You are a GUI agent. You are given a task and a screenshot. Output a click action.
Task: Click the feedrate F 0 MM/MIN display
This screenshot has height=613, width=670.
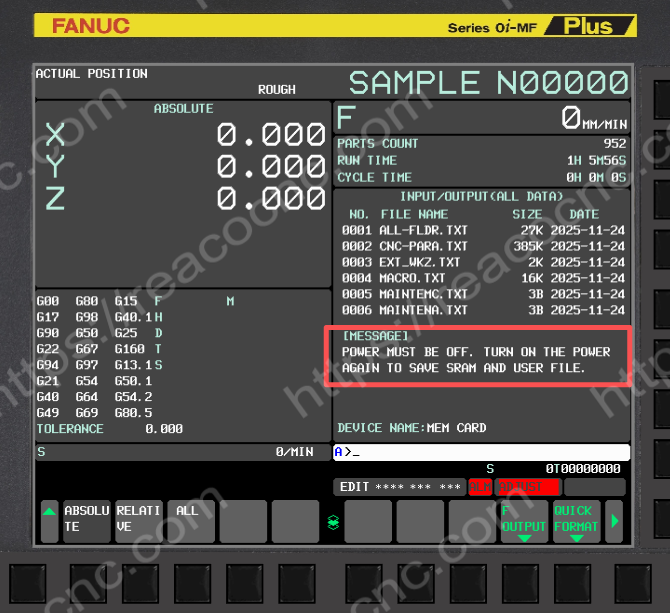pos(482,118)
